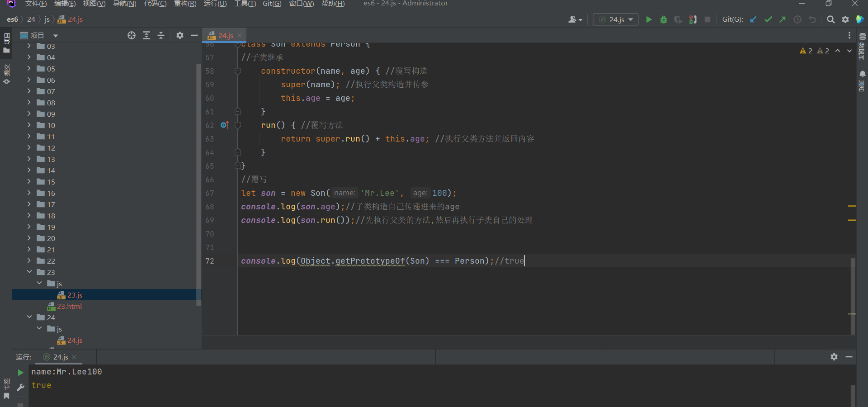Open project panel options gear
Viewport: 868px width, 407px height.
pos(180,35)
